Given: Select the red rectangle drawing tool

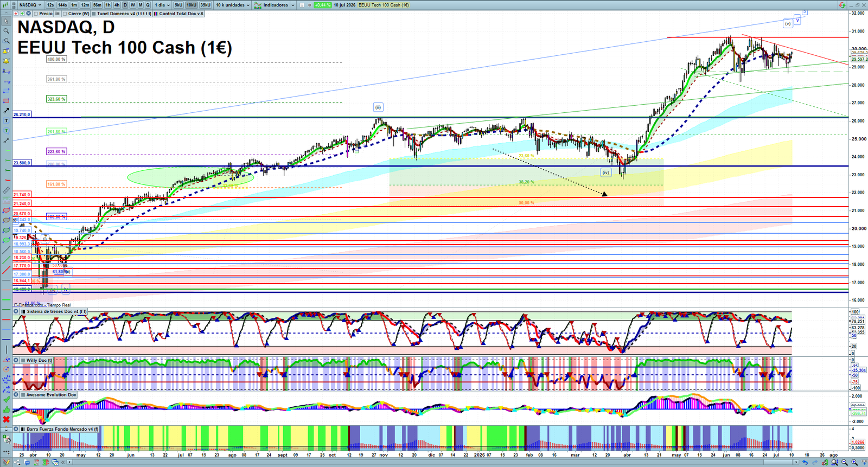Looking at the screenshot, I should (x=6, y=100).
